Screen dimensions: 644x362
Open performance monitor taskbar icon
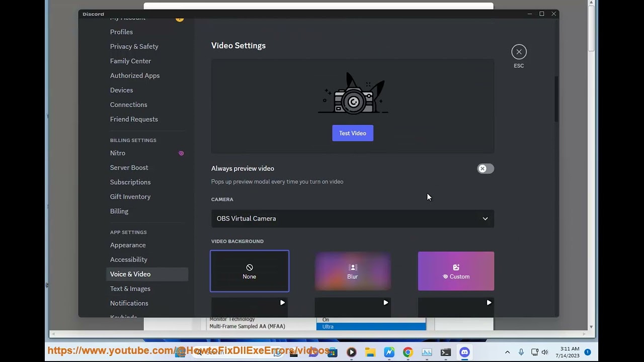coord(427,352)
